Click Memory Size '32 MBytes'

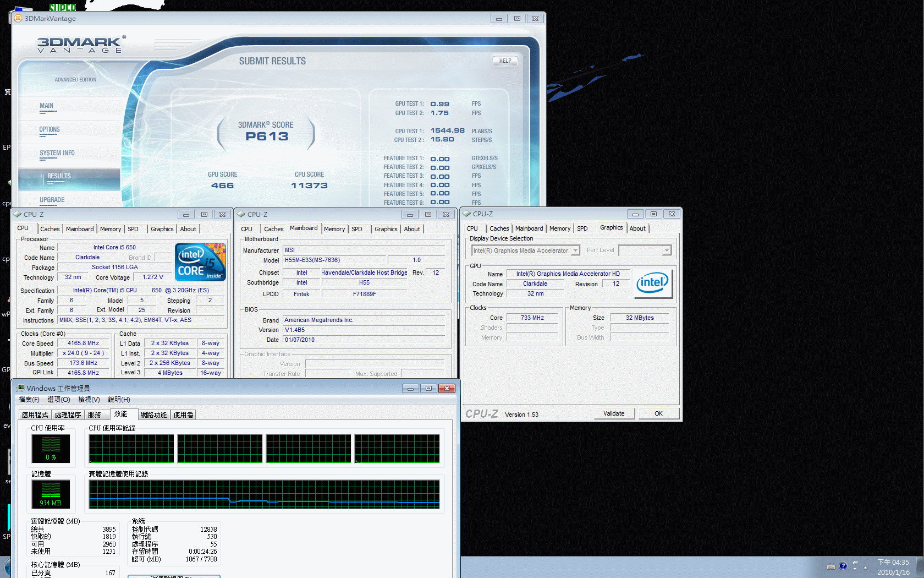[640, 318]
